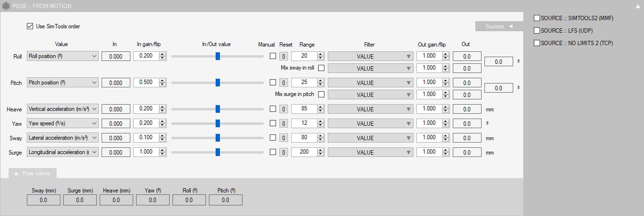The width and height of the screenshot is (644, 216).
Task: Click the Heave reset button
Action: (x=283, y=109)
